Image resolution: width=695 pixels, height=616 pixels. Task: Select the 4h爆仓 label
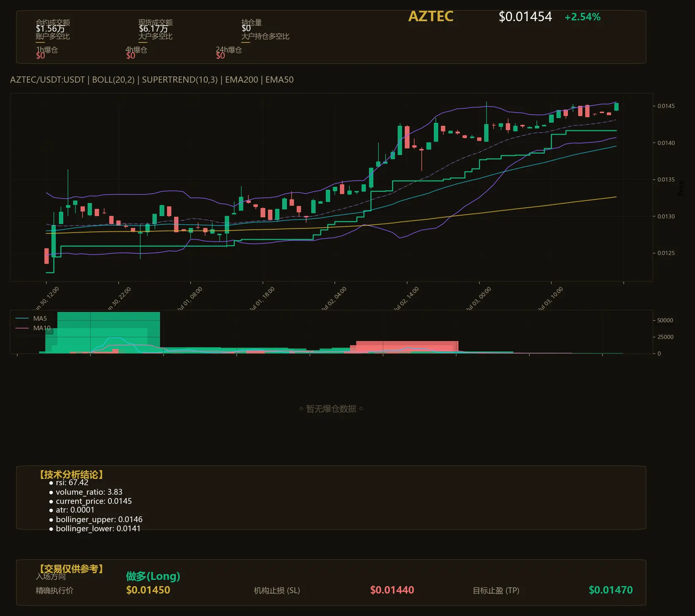click(x=136, y=50)
